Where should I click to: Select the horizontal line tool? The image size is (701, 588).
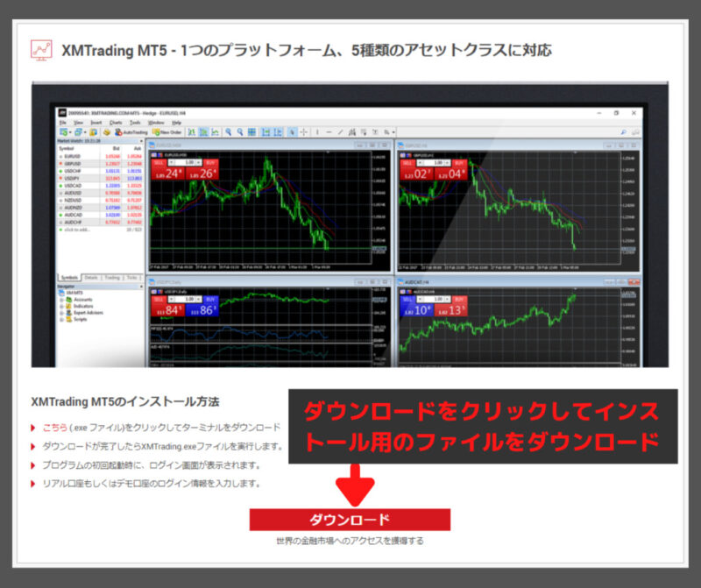(x=329, y=132)
